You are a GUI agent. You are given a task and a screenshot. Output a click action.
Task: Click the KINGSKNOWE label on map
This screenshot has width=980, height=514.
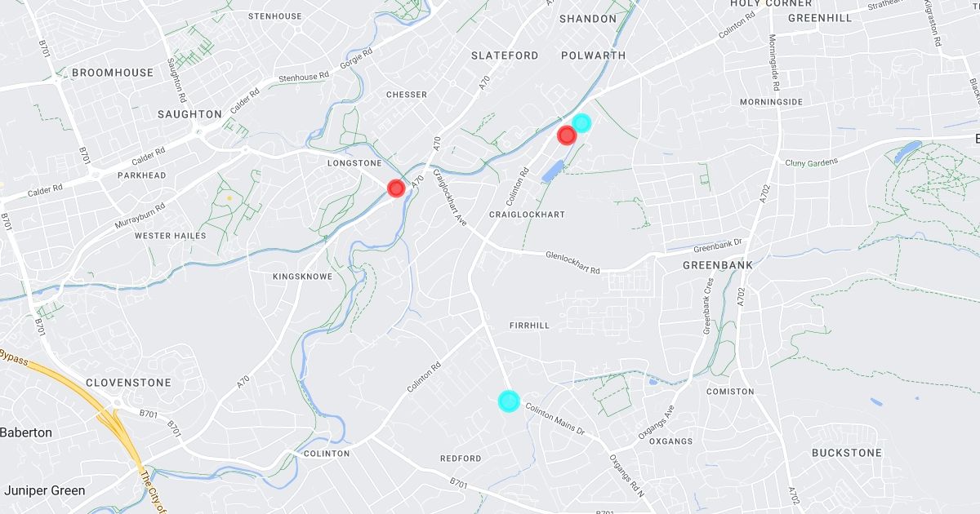pos(302,277)
